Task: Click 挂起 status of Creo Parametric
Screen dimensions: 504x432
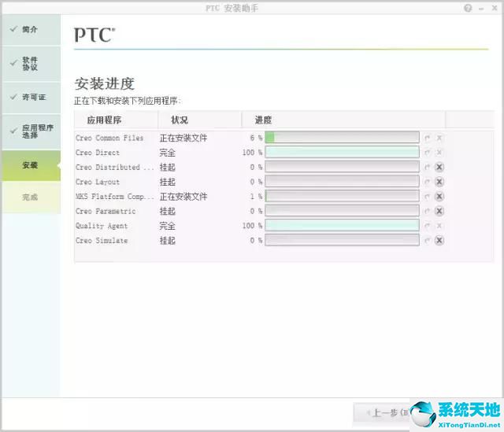Action: click(168, 212)
